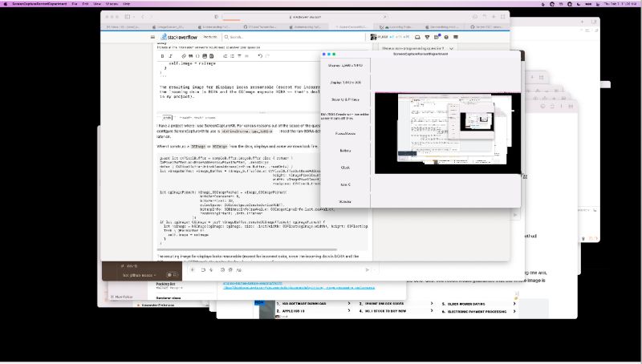Click the Safari address bar showing stackoverflow.com

coord(305,17)
